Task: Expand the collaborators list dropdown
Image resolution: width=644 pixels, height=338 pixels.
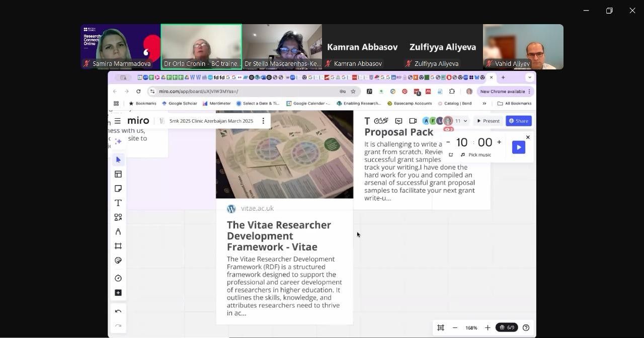Action: click(465, 121)
